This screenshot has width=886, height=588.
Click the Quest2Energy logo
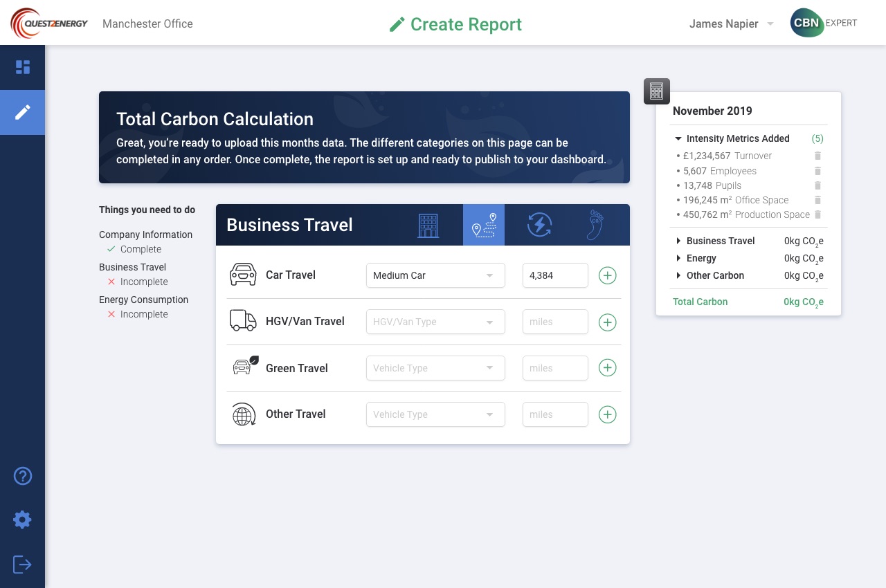[x=49, y=24]
